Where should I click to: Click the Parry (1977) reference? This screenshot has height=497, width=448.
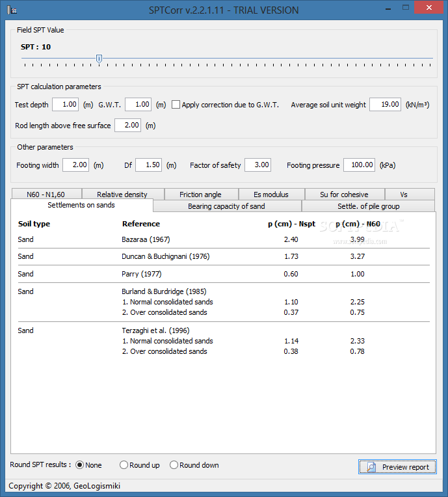142,274
